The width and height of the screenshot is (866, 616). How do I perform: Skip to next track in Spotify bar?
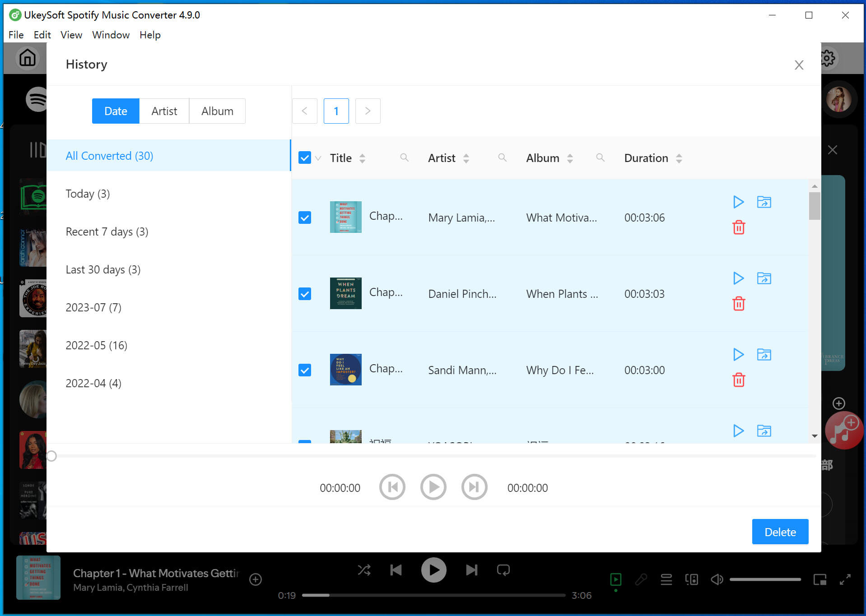click(471, 570)
